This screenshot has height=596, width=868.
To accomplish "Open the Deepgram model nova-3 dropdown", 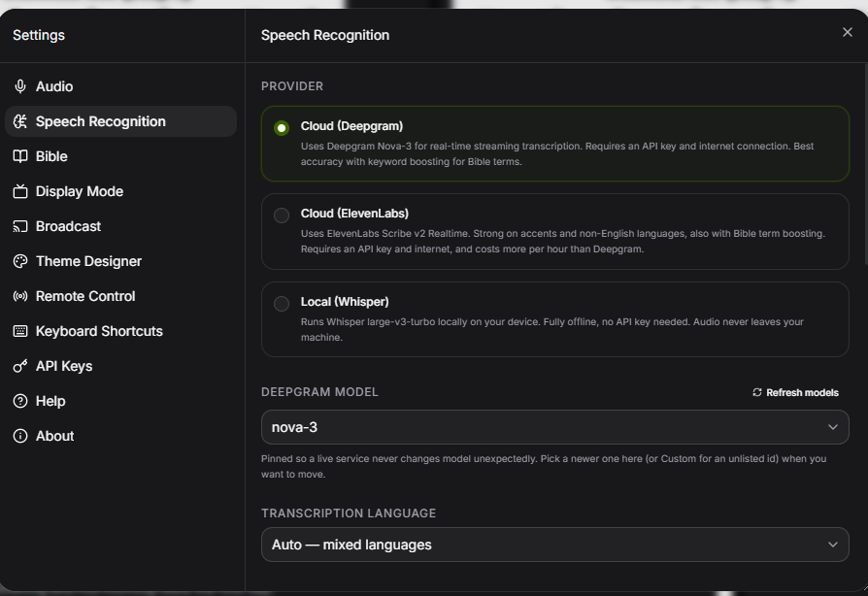I will (x=554, y=427).
